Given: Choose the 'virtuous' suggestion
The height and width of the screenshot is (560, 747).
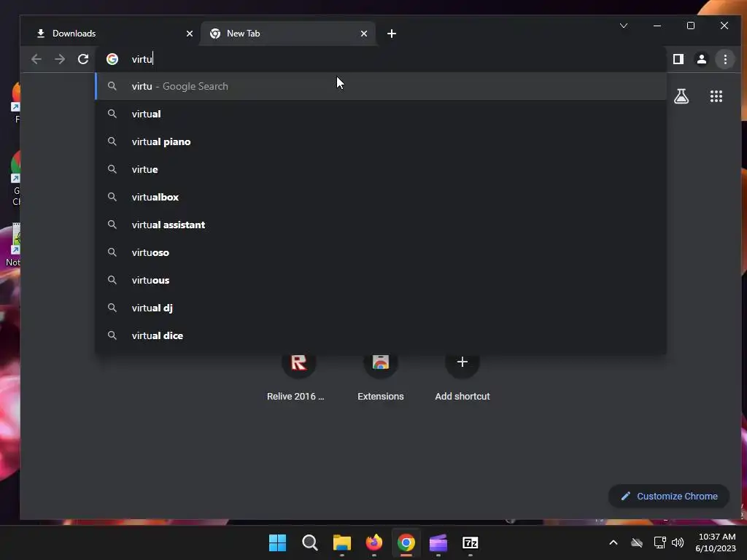Looking at the screenshot, I should (381, 280).
